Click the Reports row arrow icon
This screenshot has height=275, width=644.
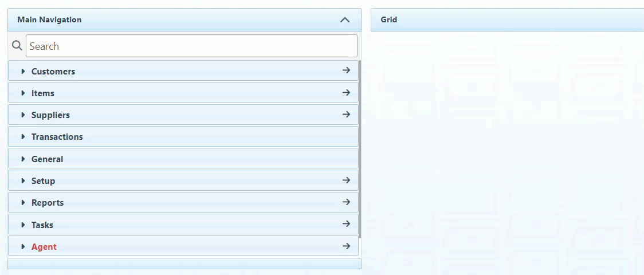click(x=346, y=202)
